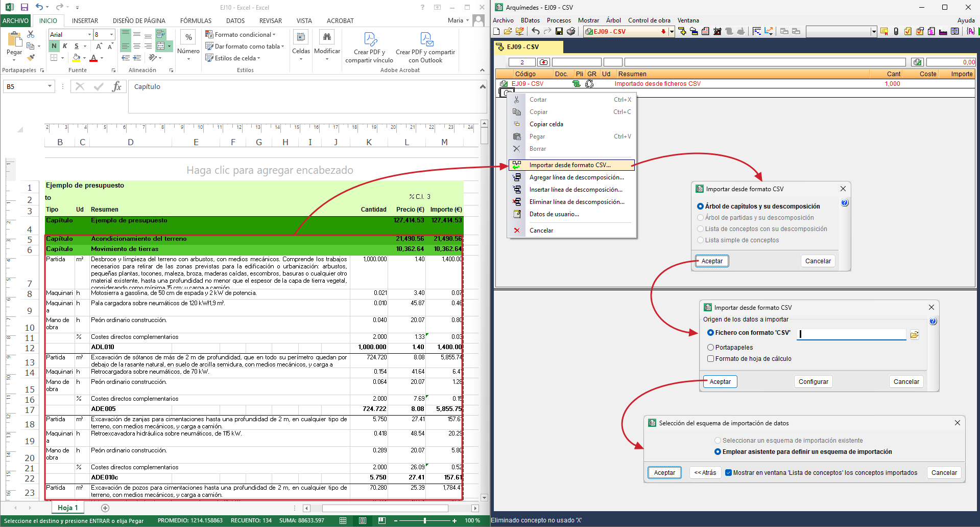Center-align text horizontally in Excel
980x527 pixels.
(136, 46)
